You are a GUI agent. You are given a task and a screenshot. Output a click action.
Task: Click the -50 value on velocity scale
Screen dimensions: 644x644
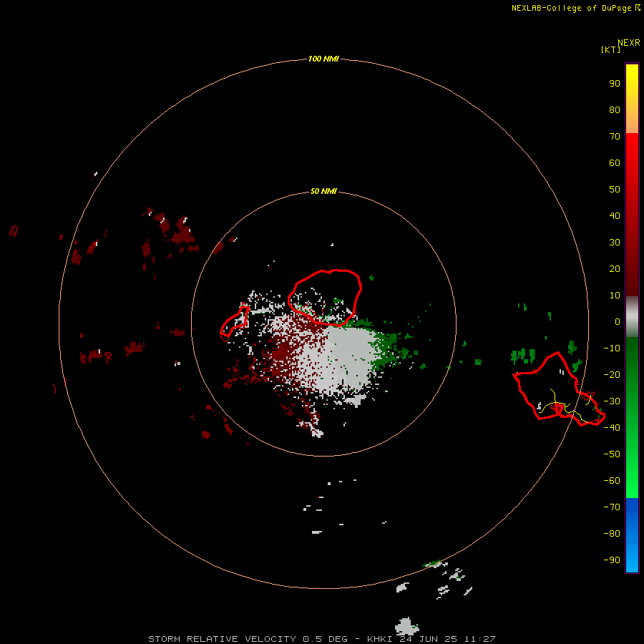pyautogui.click(x=612, y=454)
